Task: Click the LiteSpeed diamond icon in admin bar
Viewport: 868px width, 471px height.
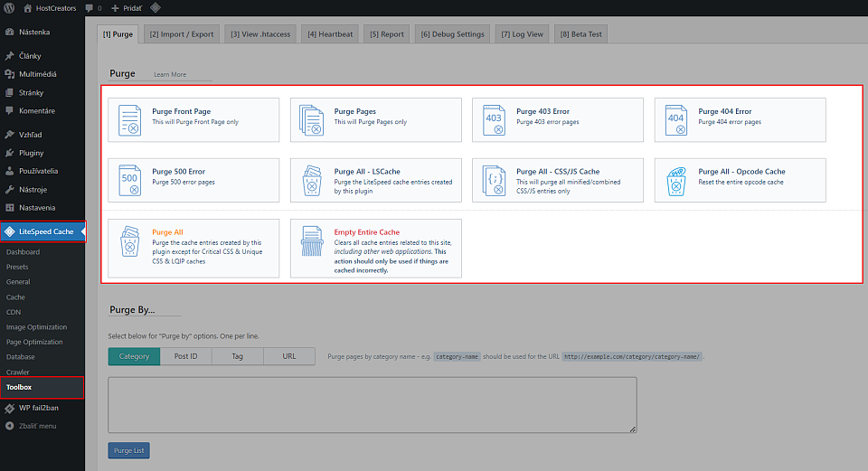Action: pyautogui.click(x=156, y=8)
